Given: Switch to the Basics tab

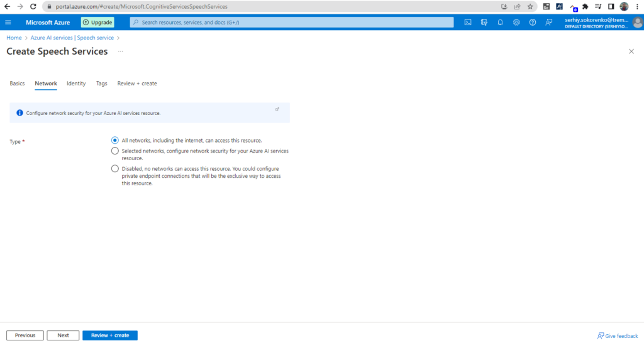Looking at the screenshot, I should pos(17,84).
